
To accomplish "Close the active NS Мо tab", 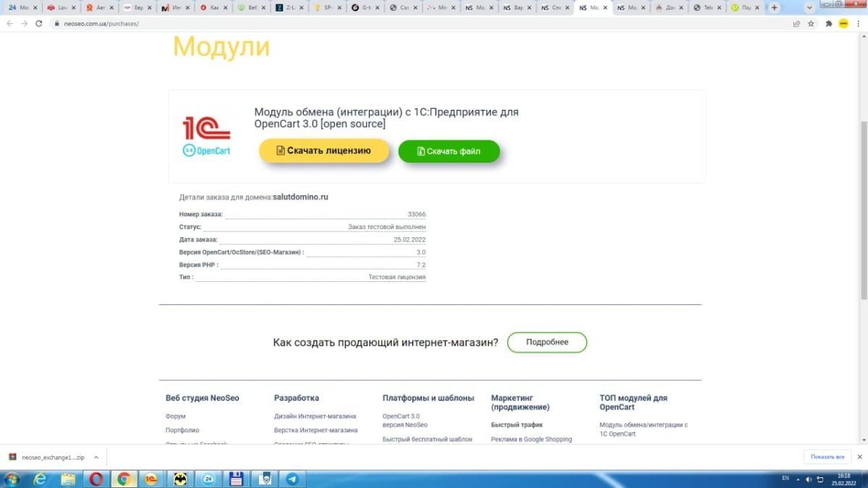I will 605,7.
